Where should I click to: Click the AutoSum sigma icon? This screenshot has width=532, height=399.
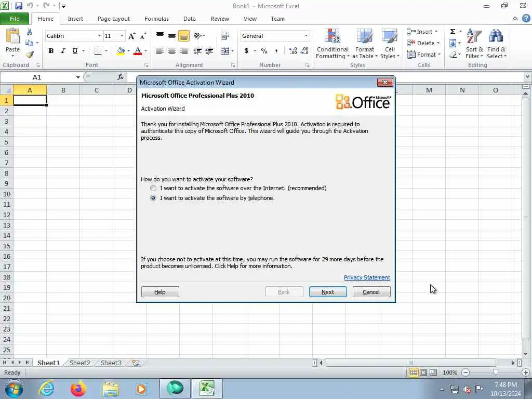(453, 32)
